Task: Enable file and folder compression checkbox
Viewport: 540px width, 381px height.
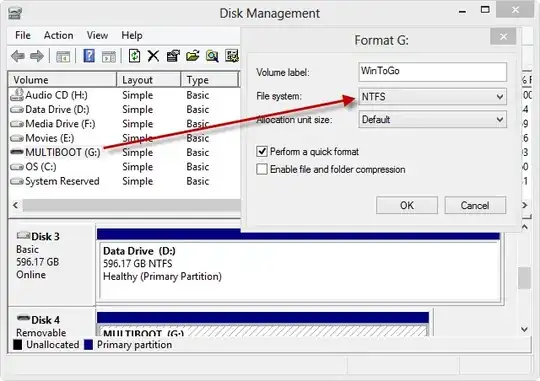Action: [x=262, y=169]
